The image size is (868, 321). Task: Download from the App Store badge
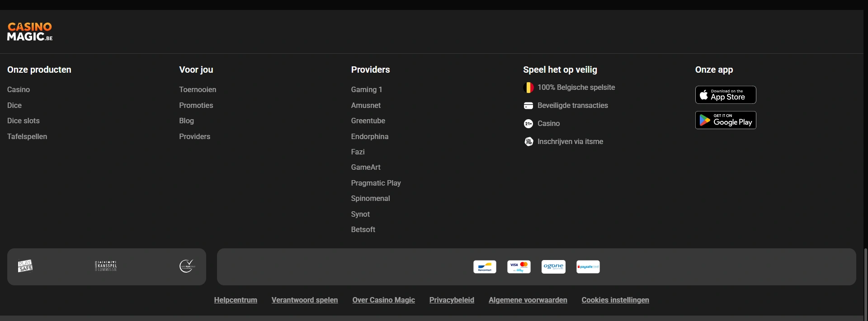[x=725, y=95]
